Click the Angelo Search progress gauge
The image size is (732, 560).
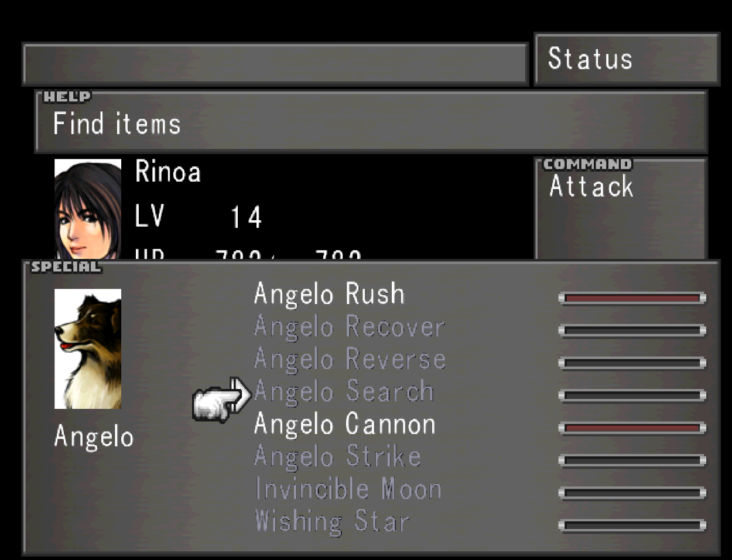coord(632,395)
